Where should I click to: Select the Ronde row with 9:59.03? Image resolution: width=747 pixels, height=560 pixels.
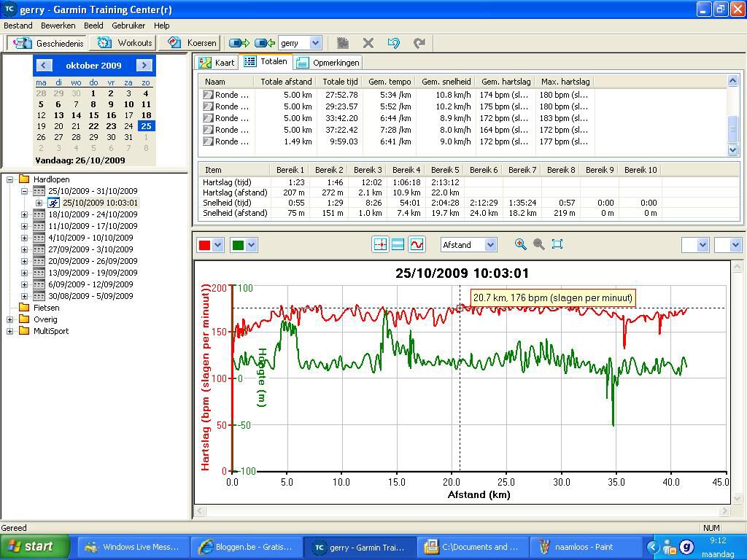coord(395,141)
